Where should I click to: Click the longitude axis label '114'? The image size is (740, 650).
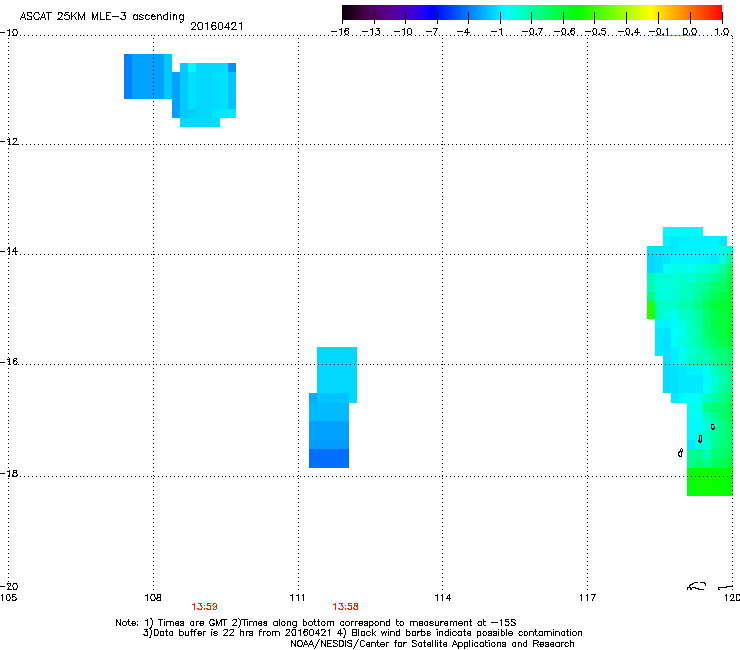point(443,598)
